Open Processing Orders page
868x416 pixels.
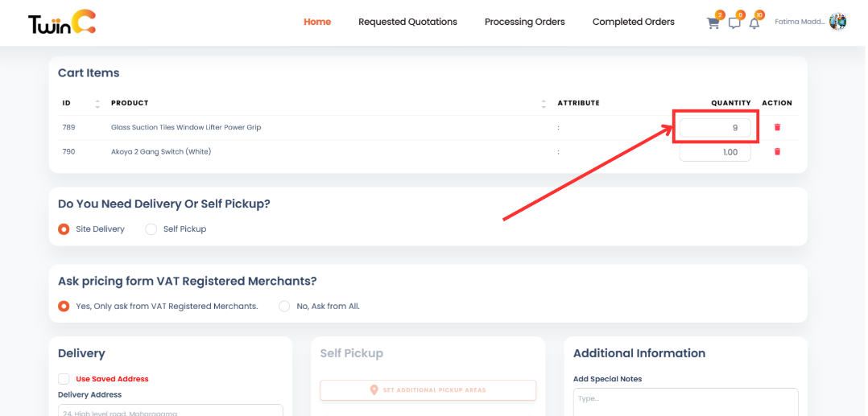(525, 23)
